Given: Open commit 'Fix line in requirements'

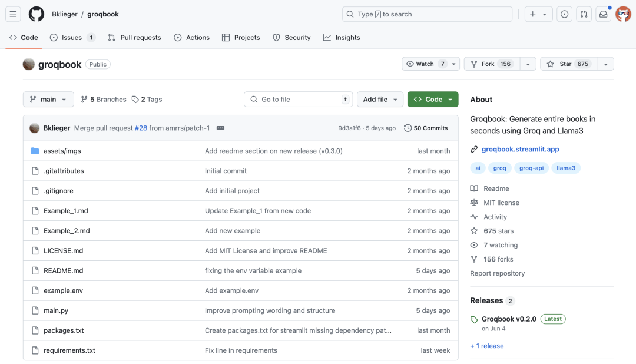Looking at the screenshot, I should (241, 350).
